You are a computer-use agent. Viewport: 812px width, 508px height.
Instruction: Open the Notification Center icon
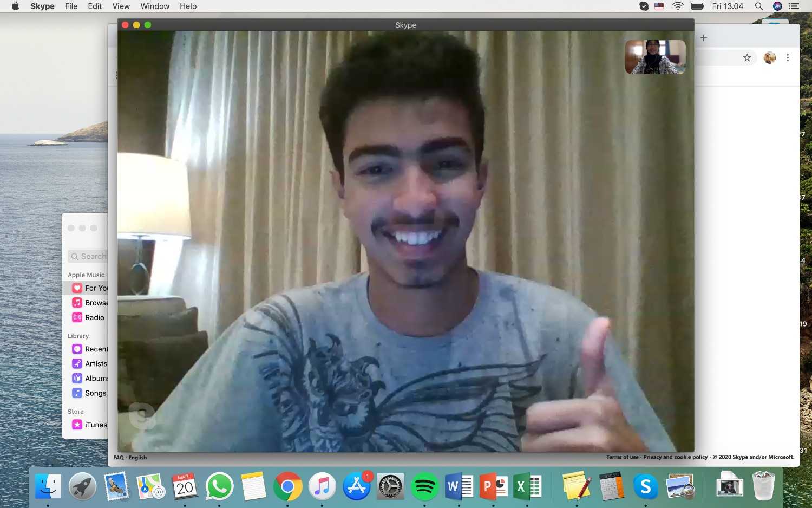point(794,6)
